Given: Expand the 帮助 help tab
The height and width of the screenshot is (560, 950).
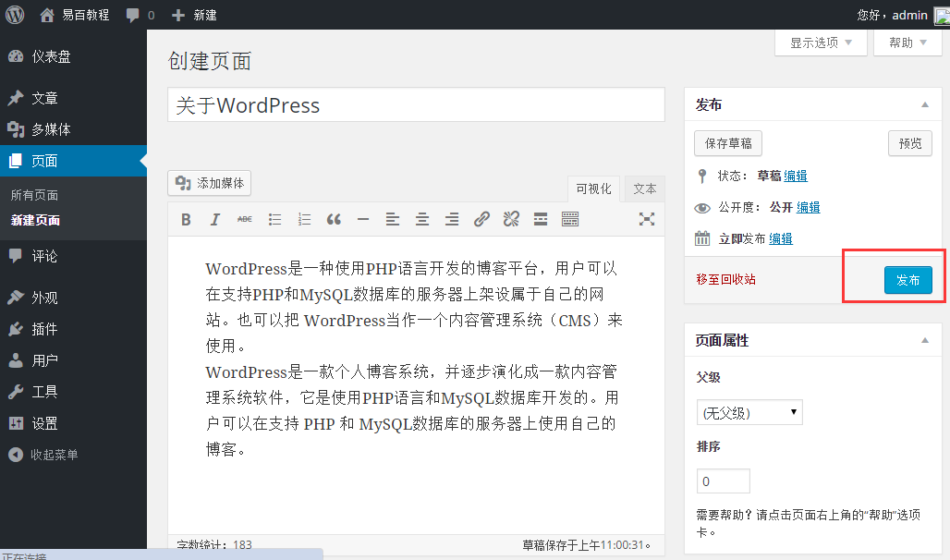Looking at the screenshot, I should pos(907,43).
